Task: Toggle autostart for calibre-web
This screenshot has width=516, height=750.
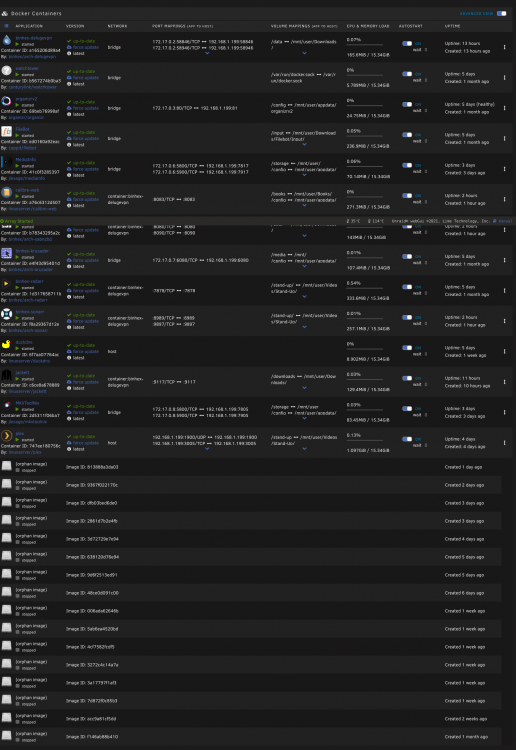Action: pyautogui.click(x=407, y=196)
